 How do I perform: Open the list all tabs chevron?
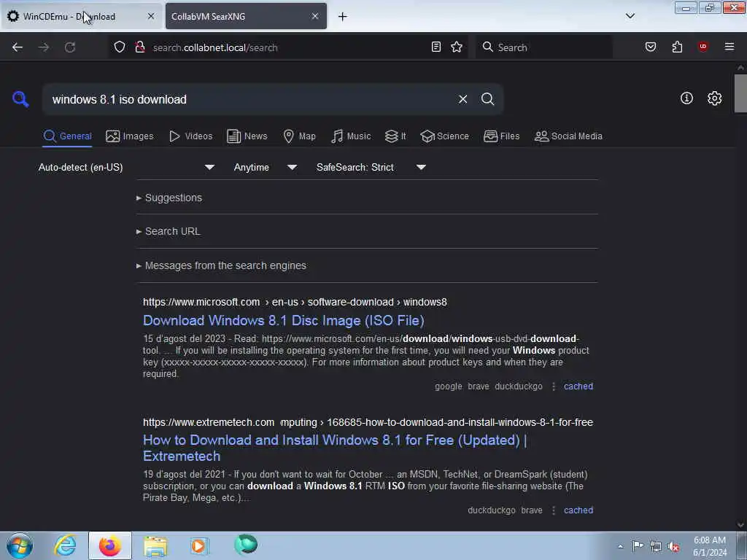(630, 16)
